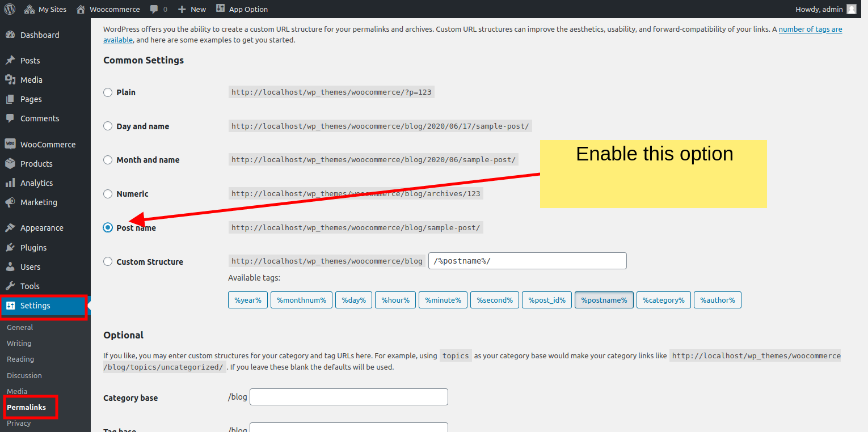This screenshot has width=868, height=432.
Task: Insert the %second% tag
Action: tap(495, 300)
